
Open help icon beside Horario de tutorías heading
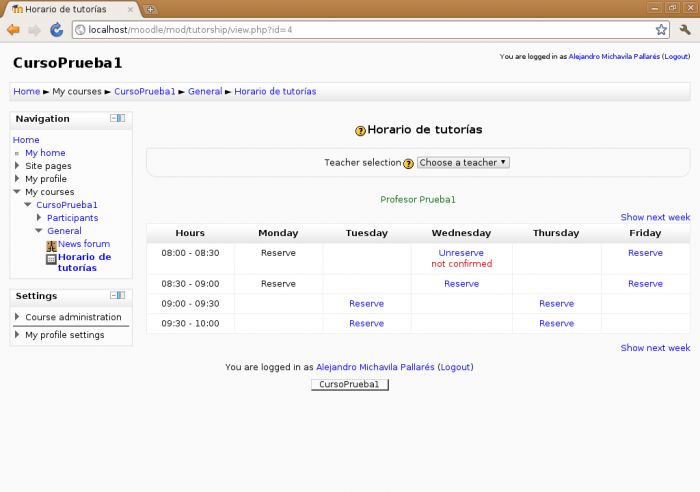point(360,131)
